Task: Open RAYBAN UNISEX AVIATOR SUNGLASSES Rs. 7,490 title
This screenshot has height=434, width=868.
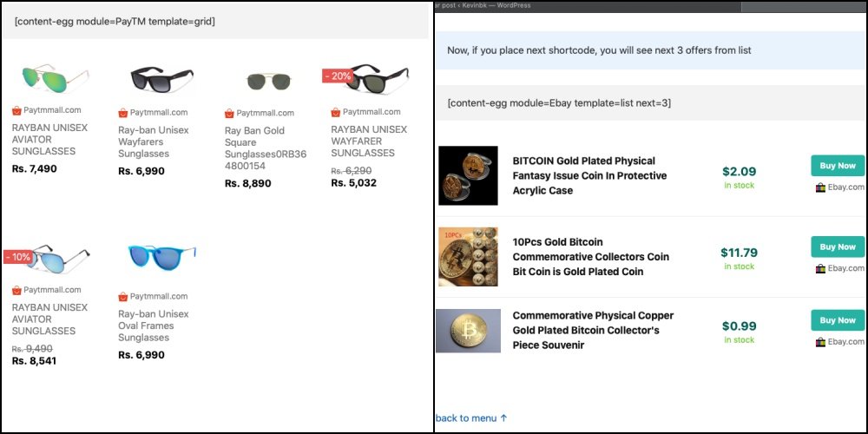Action: click(49, 139)
